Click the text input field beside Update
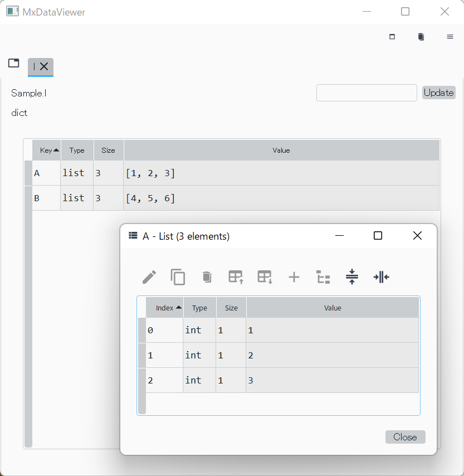Screen dimensions: 464x476 (x=367, y=93)
